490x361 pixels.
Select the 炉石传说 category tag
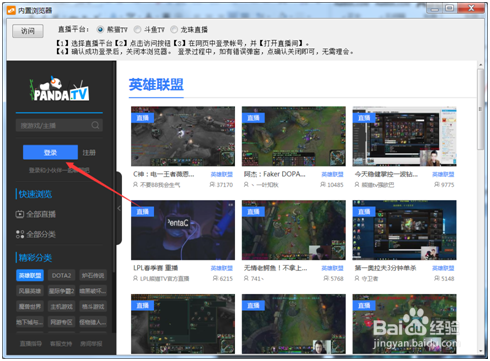point(93,275)
